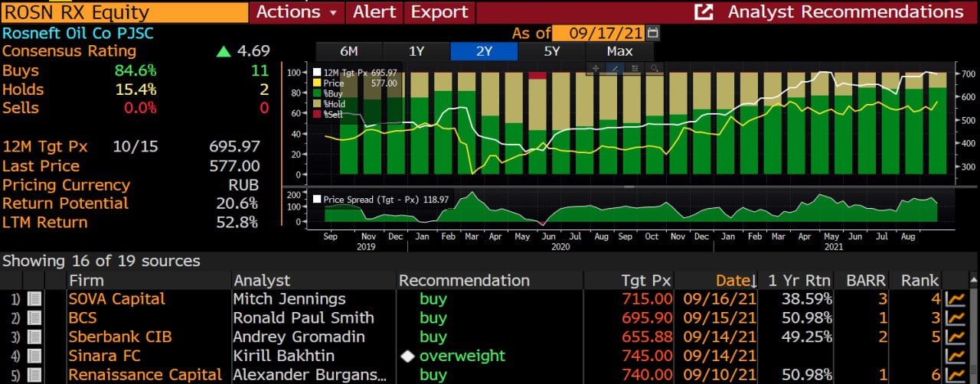Click the target price 655.88

point(648,337)
